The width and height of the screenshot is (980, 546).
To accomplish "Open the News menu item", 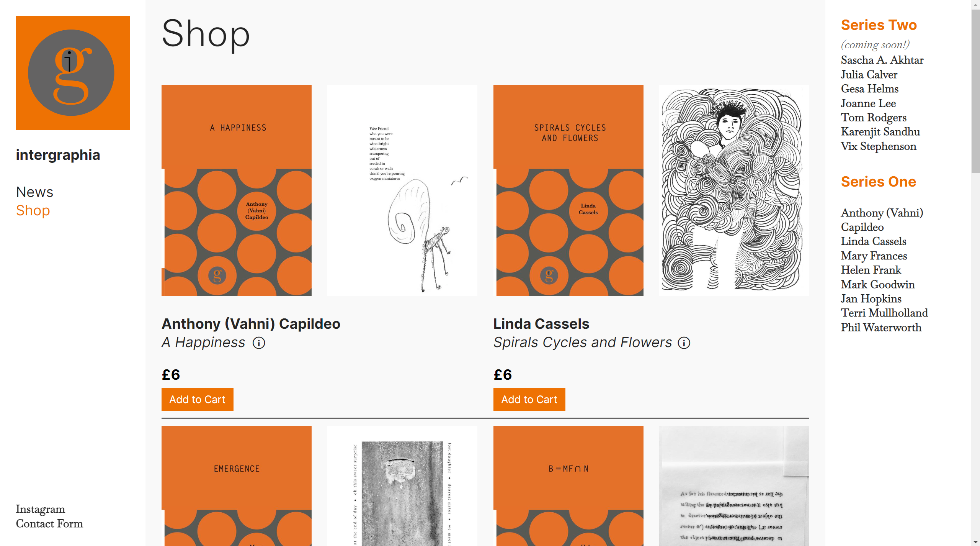I will click(x=34, y=192).
